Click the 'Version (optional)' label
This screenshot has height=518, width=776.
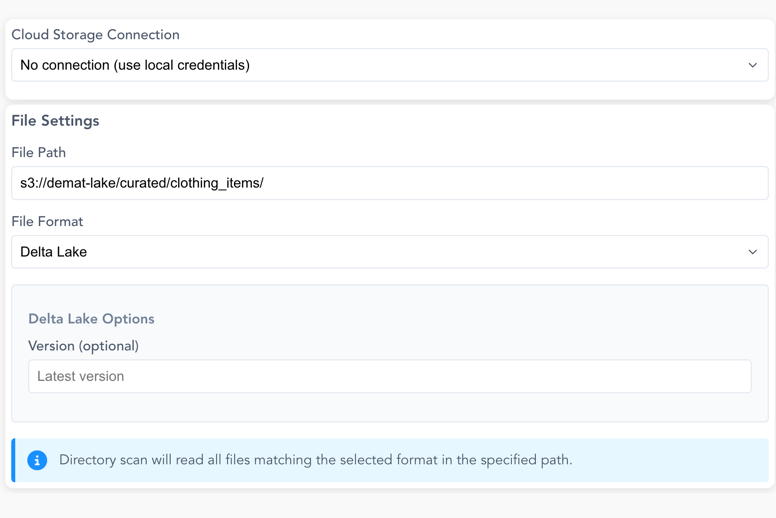coord(84,346)
